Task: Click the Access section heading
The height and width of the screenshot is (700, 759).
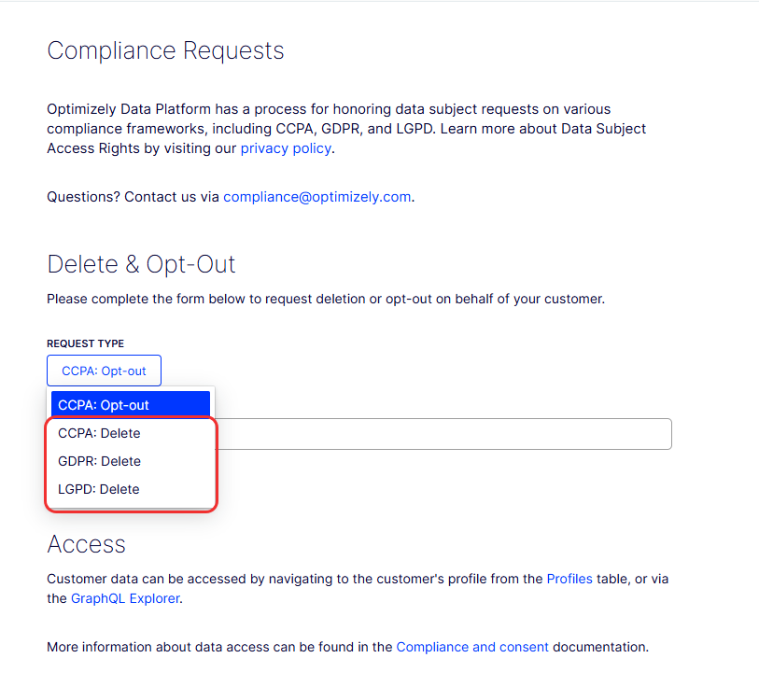Action: pos(86,544)
